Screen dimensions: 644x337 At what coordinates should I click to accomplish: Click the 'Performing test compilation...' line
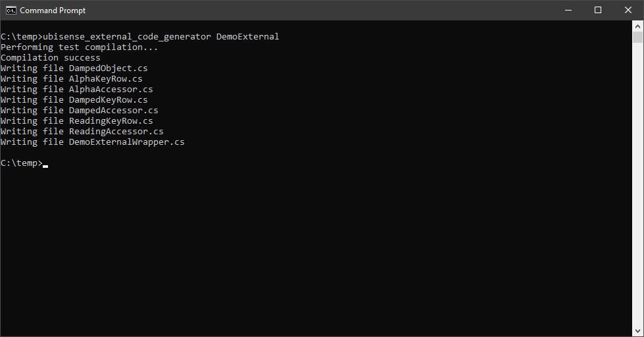80,47
